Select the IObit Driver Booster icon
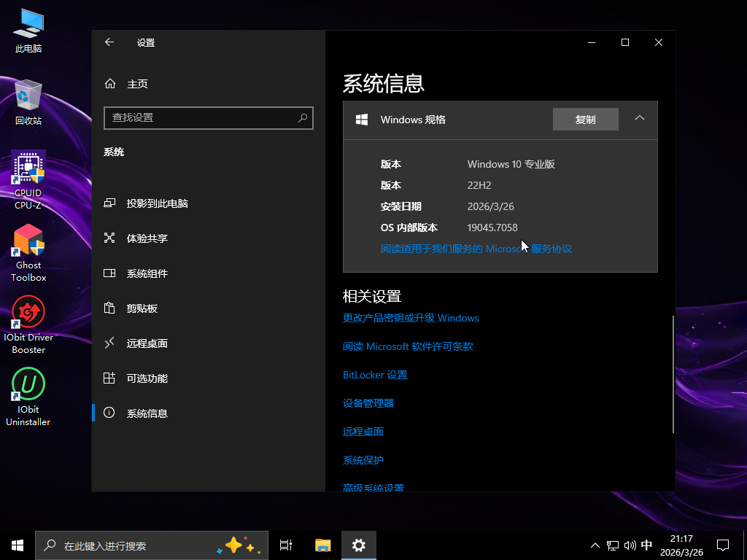 28,324
